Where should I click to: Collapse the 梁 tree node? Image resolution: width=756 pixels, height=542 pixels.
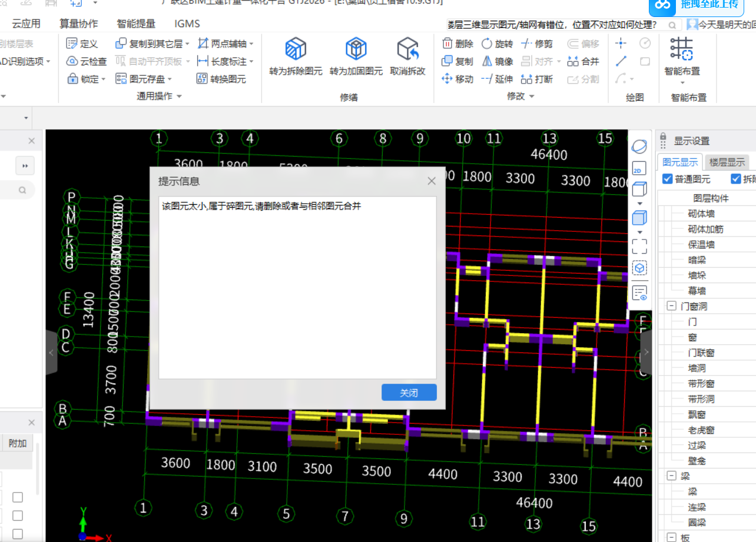point(671,476)
